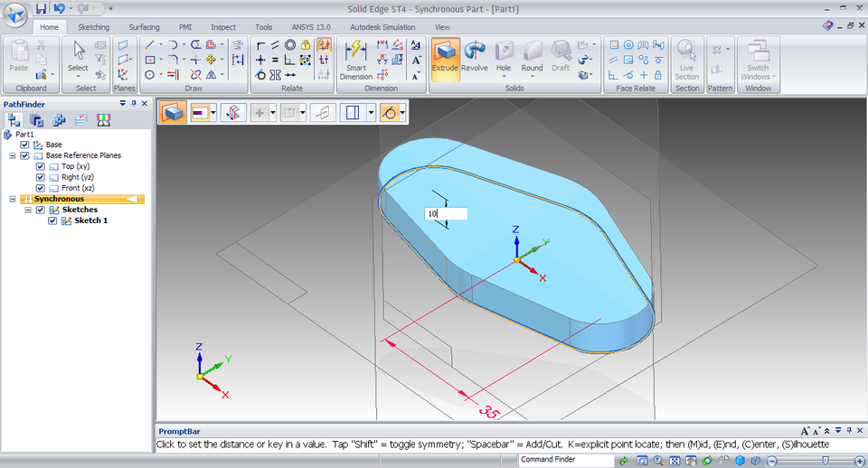Select the Revolve tool
This screenshot has width=868, height=468.
pyautogui.click(x=475, y=57)
